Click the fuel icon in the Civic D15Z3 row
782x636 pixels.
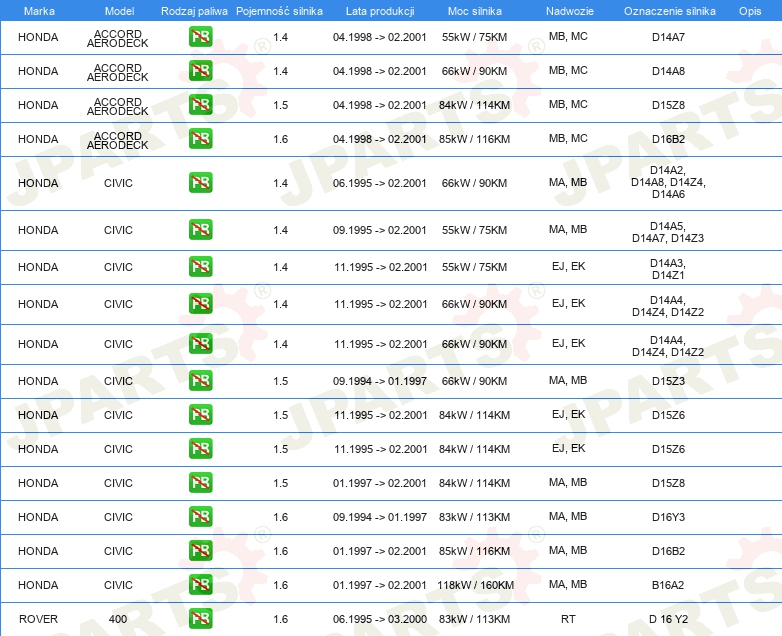(x=200, y=381)
